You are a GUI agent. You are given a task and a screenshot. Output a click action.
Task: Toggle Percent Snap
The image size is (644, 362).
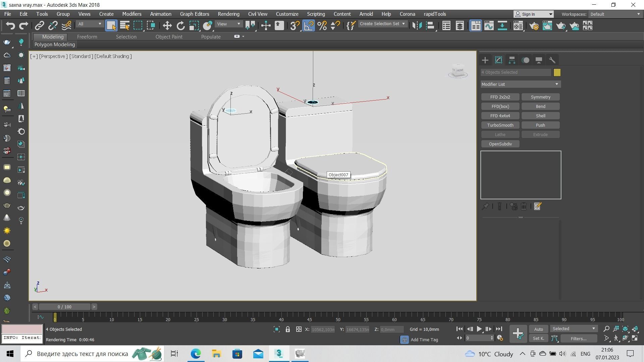tap(322, 26)
